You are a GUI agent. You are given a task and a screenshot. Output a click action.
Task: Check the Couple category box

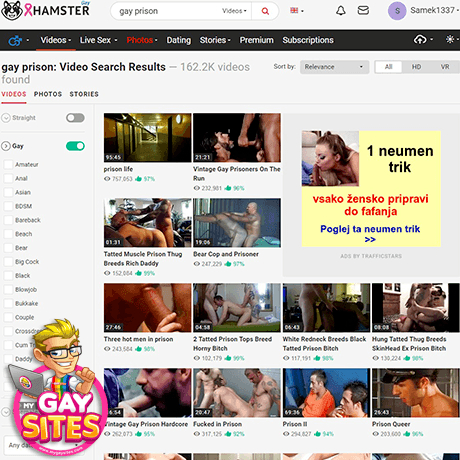pyautogui.click(x=8, y=317)
